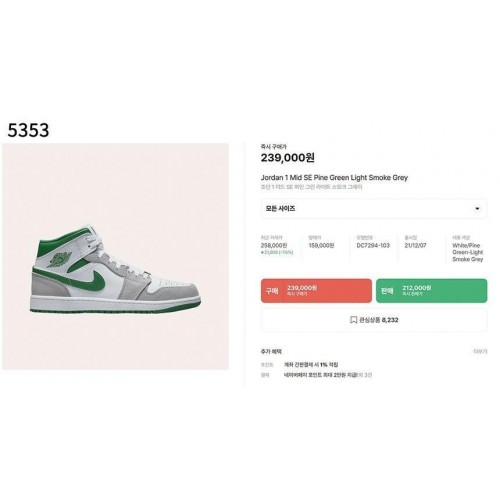
Task: Click the recent trade price 258,000원
Action: point(274,246)
